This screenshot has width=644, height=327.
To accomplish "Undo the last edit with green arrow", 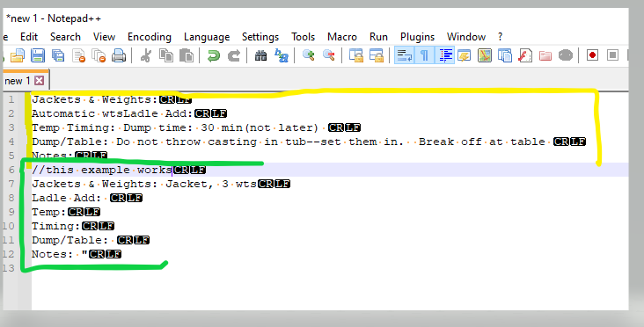I will [x=213, y=55].
